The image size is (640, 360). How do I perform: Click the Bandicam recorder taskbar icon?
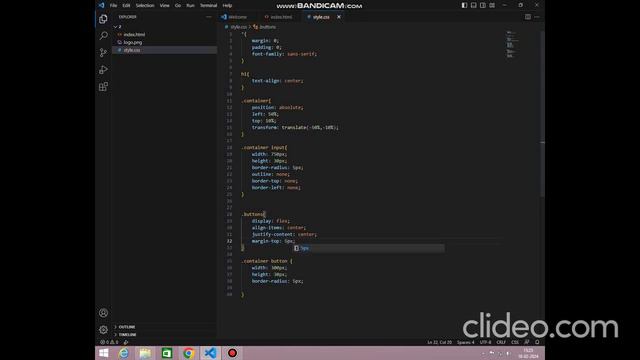(x=232, y=353)
